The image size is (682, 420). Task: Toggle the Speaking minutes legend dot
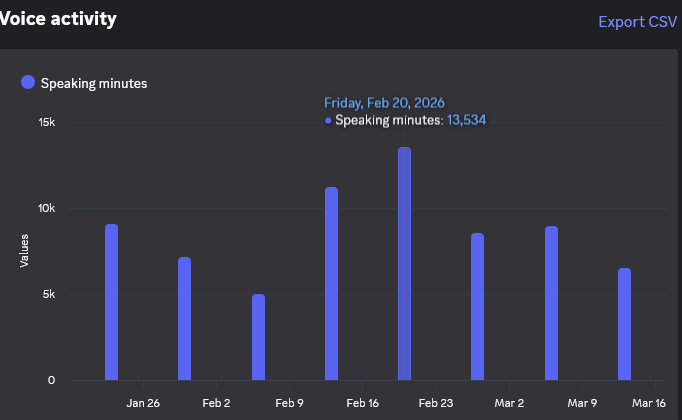pos(28,83)
